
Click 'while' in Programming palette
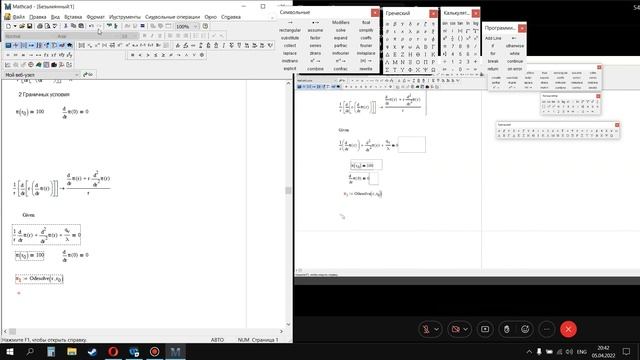coord(515,53)
